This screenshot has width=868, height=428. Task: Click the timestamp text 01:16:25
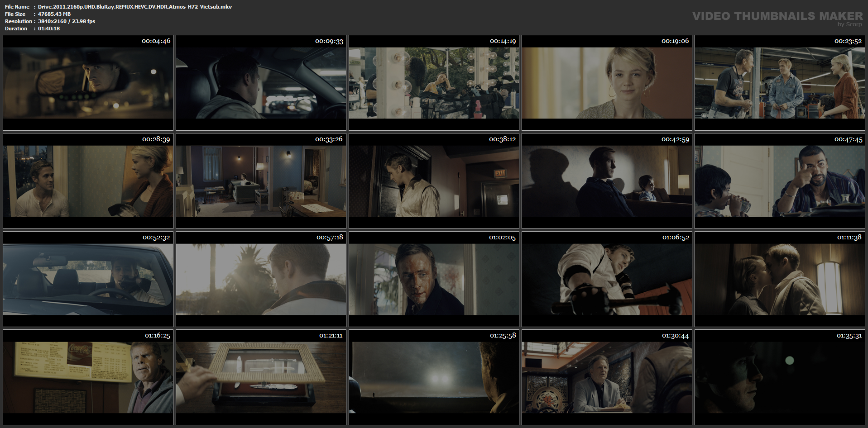tap(158, 336)
